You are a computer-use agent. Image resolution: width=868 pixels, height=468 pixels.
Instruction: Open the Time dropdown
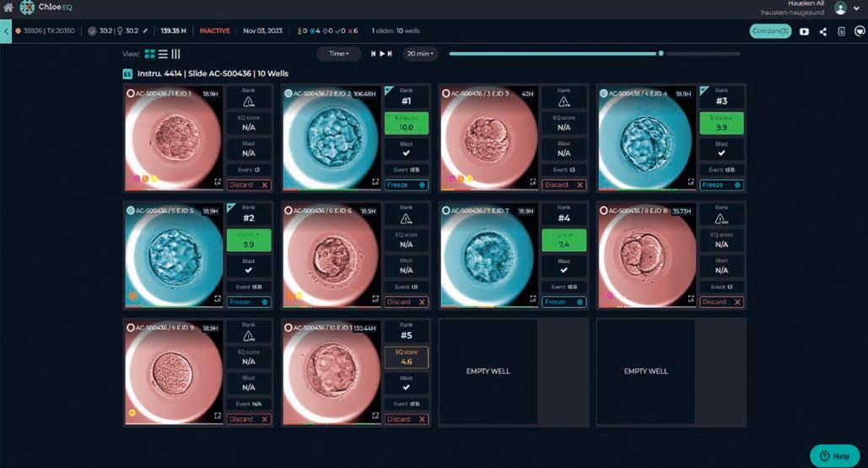pyautogui.click(x=339, y=54)
